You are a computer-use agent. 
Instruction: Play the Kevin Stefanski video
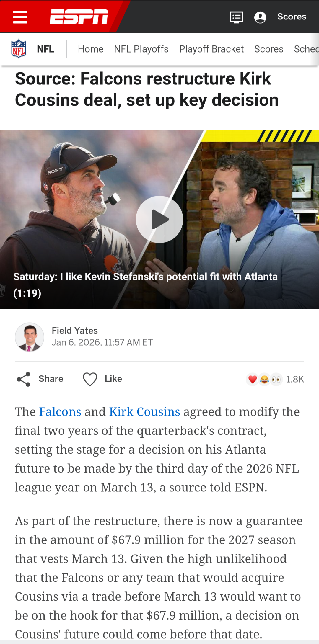click(159, 219)
